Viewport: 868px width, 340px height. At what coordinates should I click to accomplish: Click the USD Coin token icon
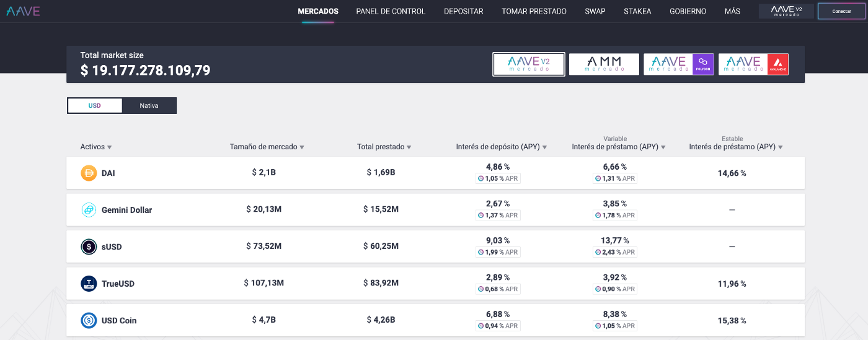tap(89, 320)
